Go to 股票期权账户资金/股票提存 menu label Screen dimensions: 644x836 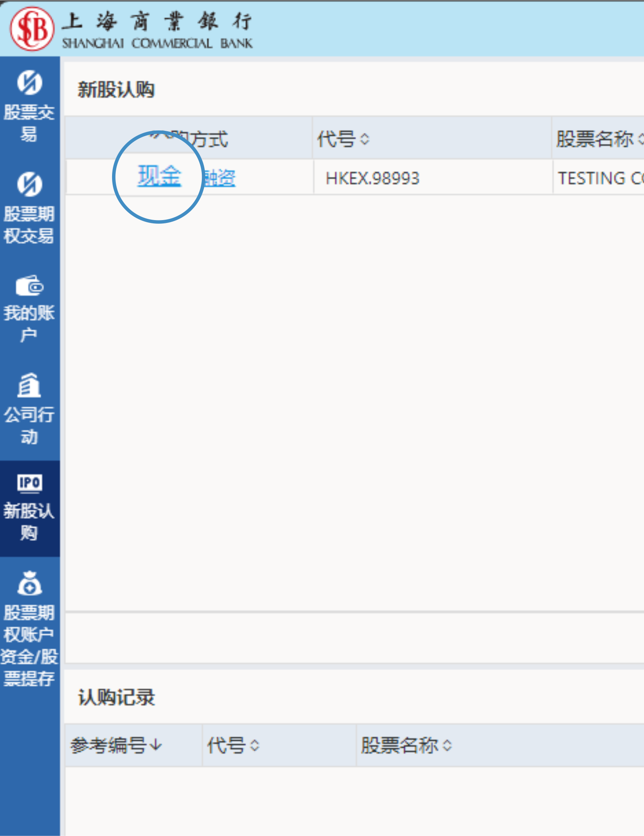click(29, 646)
